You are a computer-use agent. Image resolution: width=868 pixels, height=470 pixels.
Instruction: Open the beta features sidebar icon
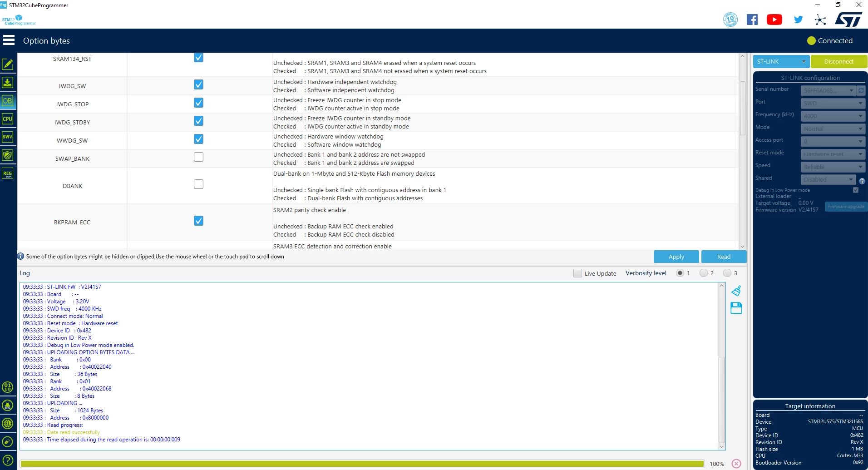[x=8, y=405]
